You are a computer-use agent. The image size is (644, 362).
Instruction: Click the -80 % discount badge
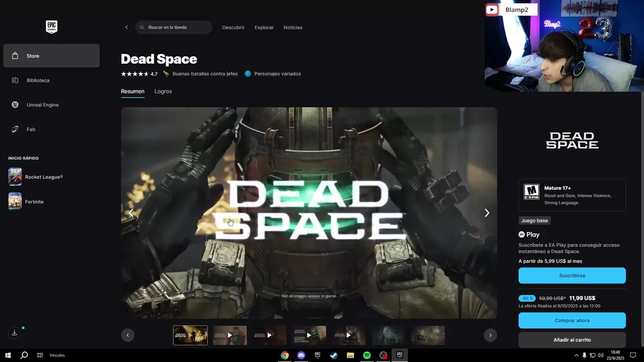click(527, 298)
